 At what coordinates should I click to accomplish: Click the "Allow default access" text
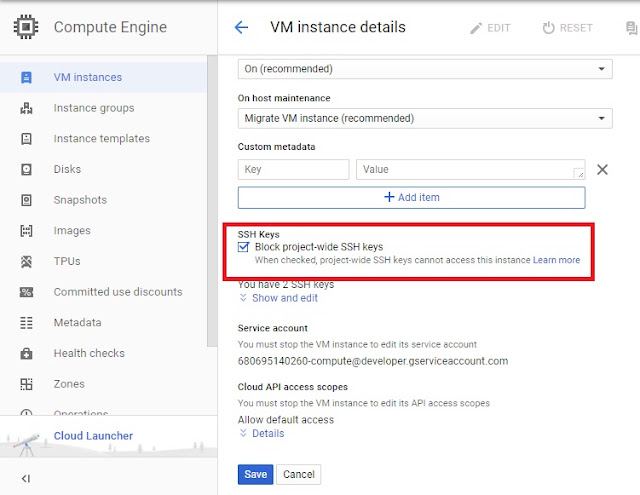286,420
